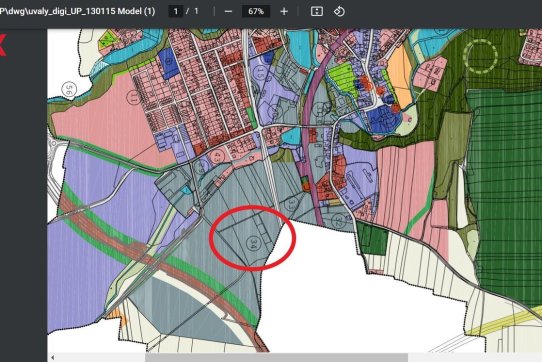Click circled number 1 in pink zone
Screen dimensions: 542x362
[133, 97]
